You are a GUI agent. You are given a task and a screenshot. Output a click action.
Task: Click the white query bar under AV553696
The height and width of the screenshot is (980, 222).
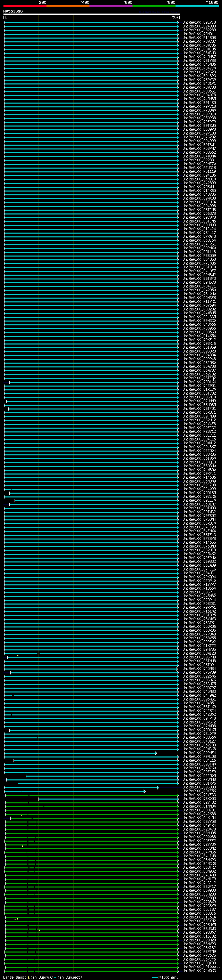(x=92, y=14)
